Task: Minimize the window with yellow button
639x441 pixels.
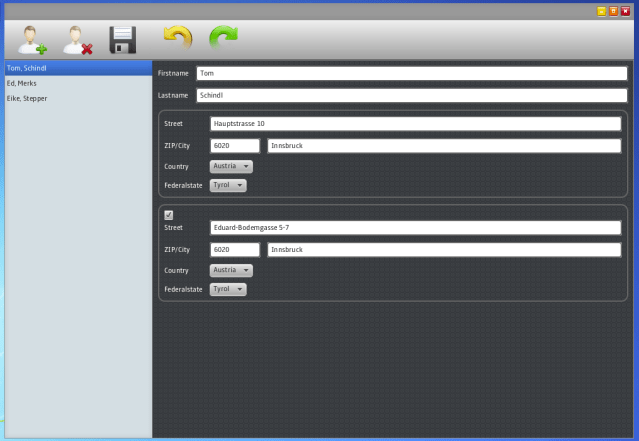Action: coord(602,11)
